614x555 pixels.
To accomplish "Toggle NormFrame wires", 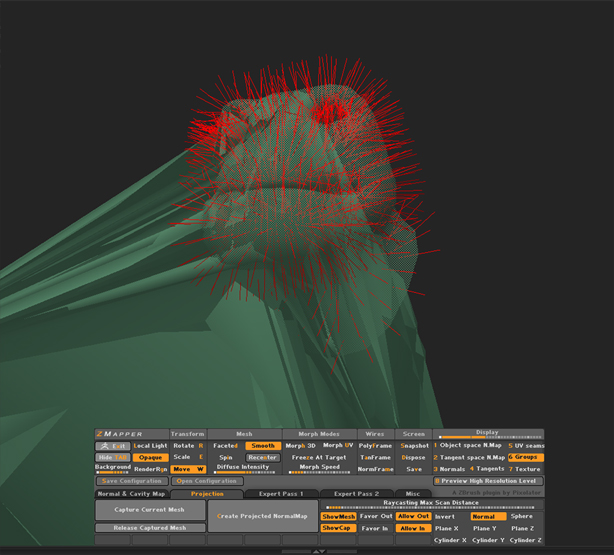I will (x=375, y=469).
